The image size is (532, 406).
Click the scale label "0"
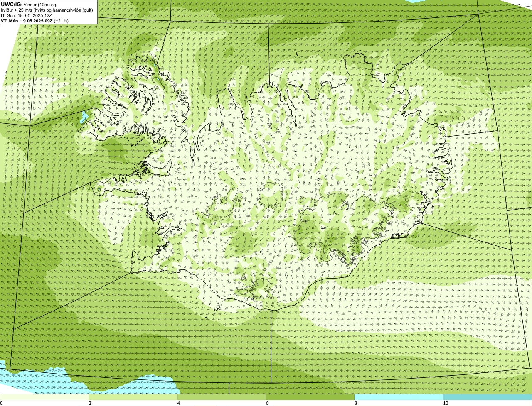(x=1, y=403)
